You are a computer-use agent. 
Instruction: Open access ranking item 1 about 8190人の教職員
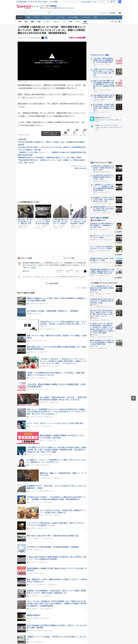pos(103,60)
